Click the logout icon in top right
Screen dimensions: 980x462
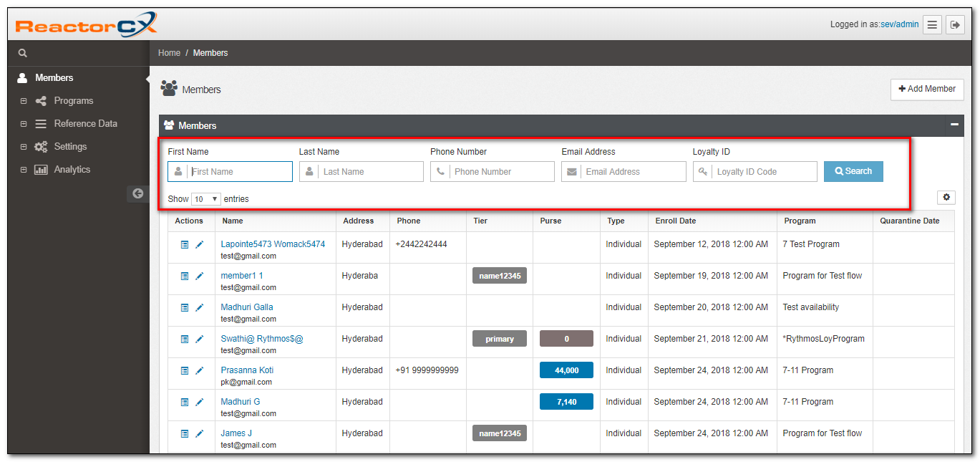point(955,25)
